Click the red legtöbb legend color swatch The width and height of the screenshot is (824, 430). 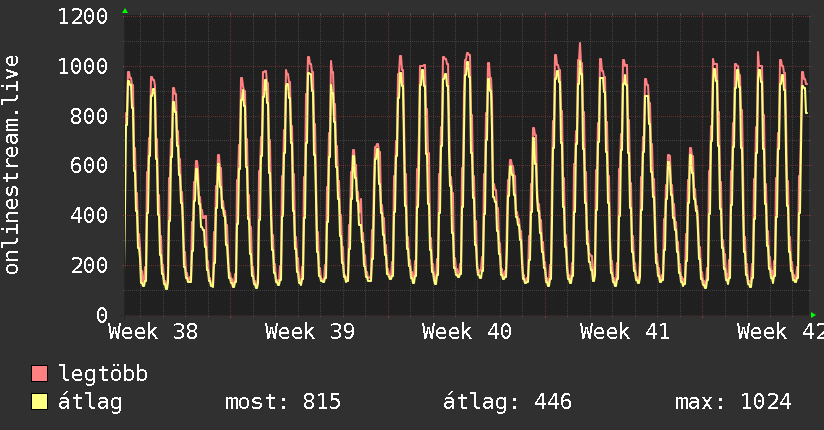40,374
